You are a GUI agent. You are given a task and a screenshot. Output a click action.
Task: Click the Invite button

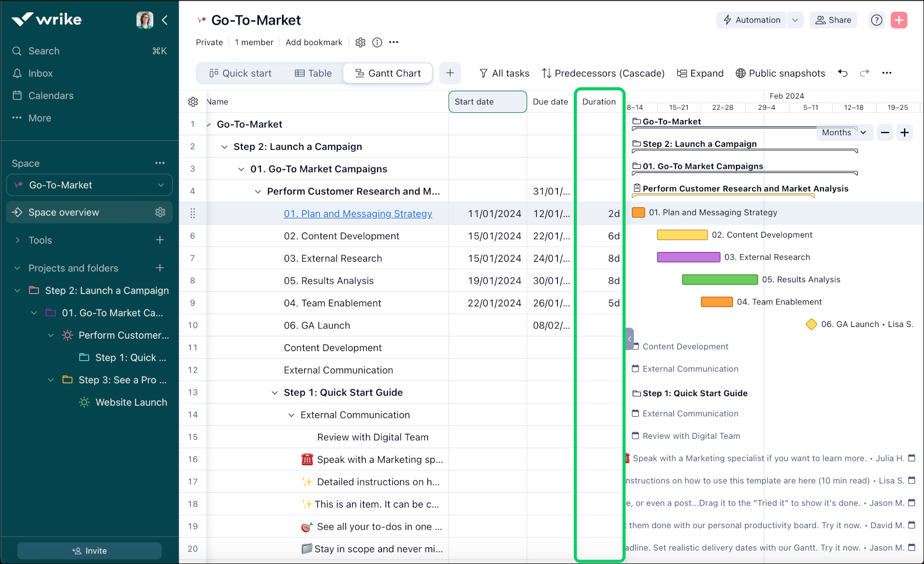click(89, 551)
